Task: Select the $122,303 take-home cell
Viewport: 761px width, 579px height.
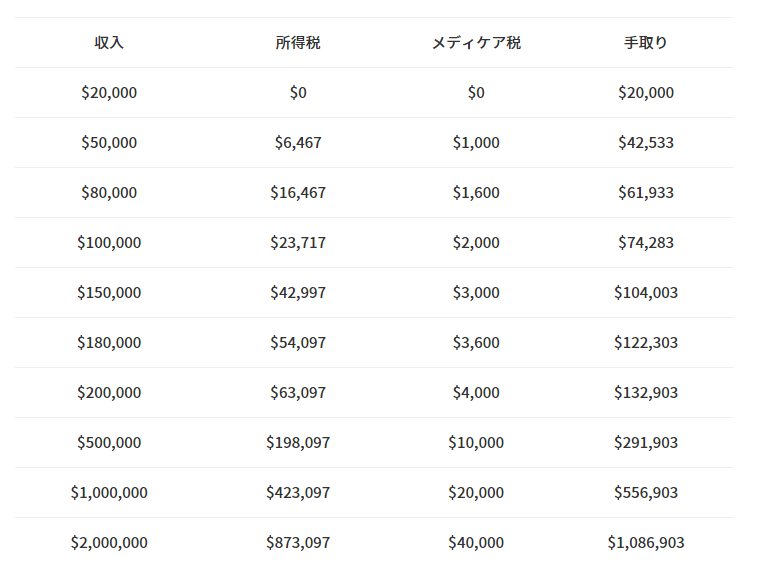Action: click(x=646, y=343)
